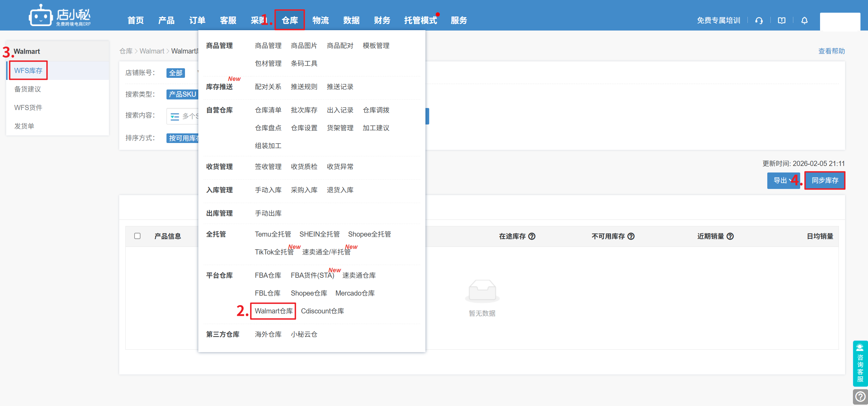Open FBA仓库 from the platform warehouse menu

pos(268,275)
